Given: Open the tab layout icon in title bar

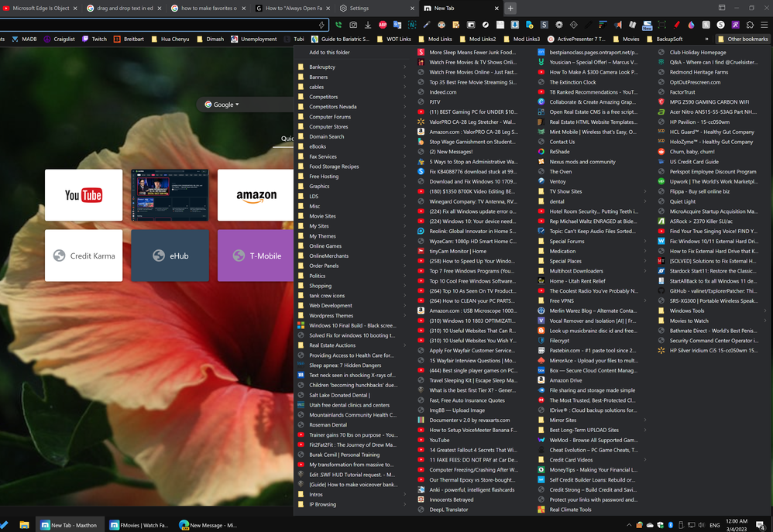Looking at the screenshot, I should pyautogui.click(x=722, y=8).
